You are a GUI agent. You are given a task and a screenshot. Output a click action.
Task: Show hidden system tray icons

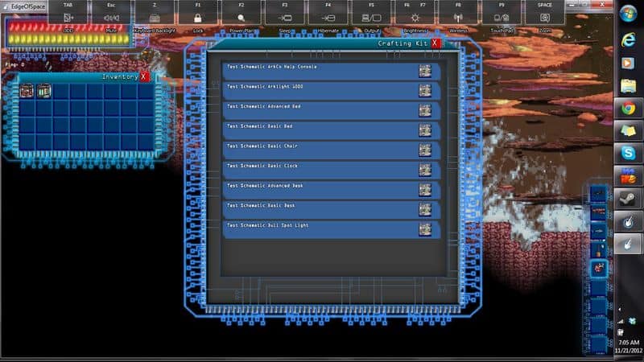tap(620, 309)
